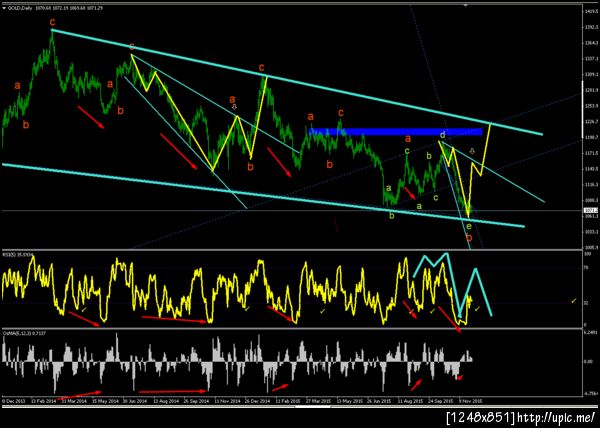600x428 pixels.
Task: Click the 27 Mar 2015 date label
Action: pos(318,401)
